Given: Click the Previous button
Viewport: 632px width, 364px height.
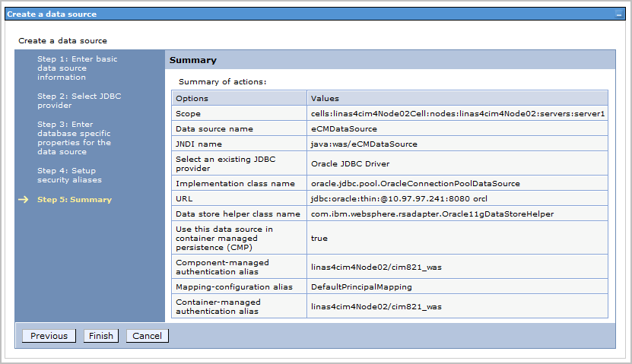Looking at the screenshot, I should click(49, 336).
